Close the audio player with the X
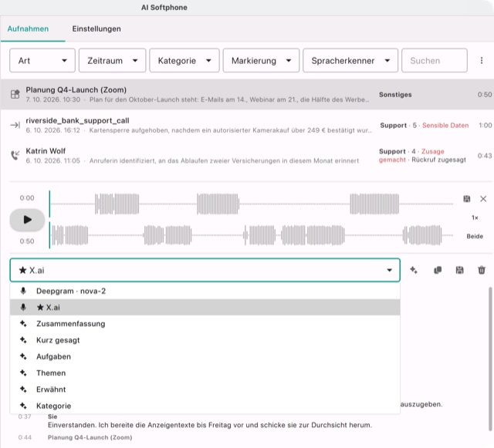 (483, 199)
